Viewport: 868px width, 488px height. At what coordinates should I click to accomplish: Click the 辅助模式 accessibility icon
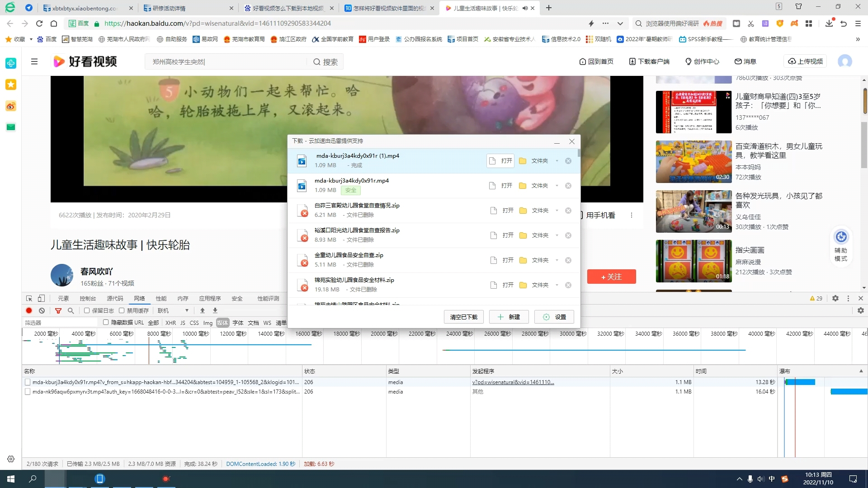[841, 237]
